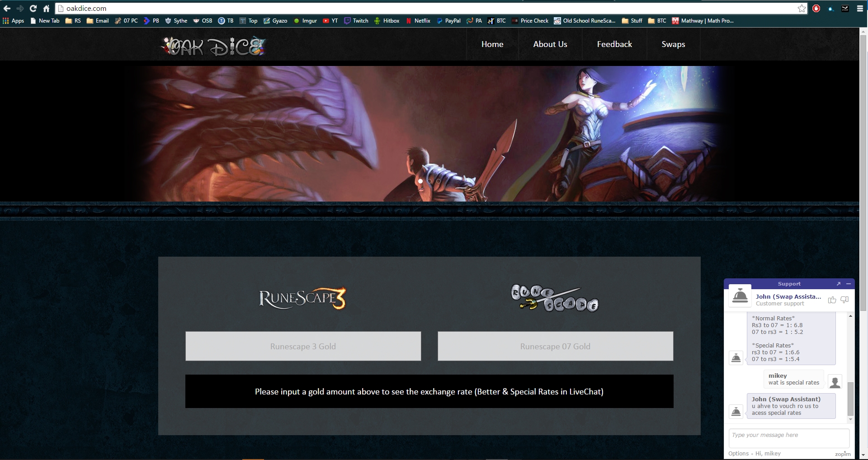Open the BTC bookmark next to PA
Screen dimensions: 868x460
tap(496, 21)
